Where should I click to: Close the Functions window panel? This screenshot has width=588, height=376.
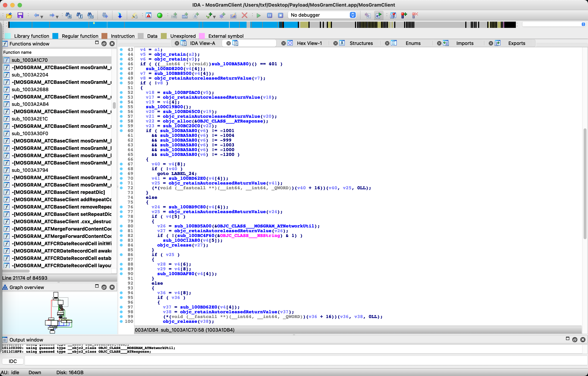coord(112,44)
